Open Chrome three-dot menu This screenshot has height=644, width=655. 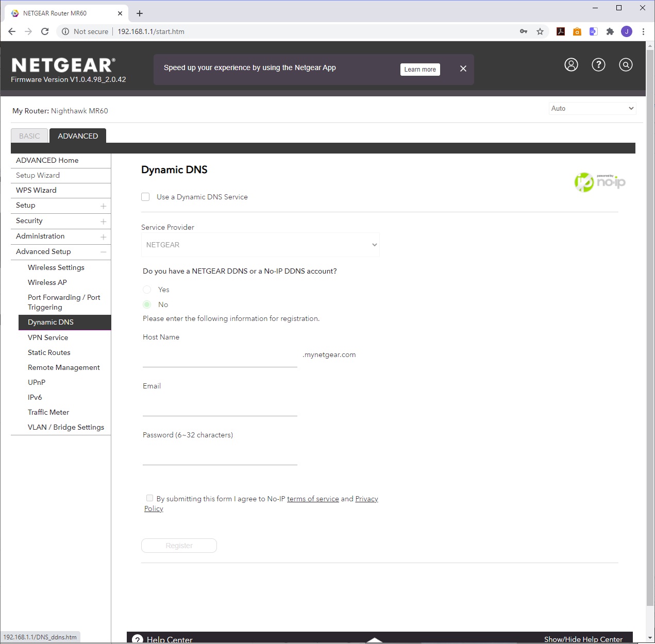(644, 31)
